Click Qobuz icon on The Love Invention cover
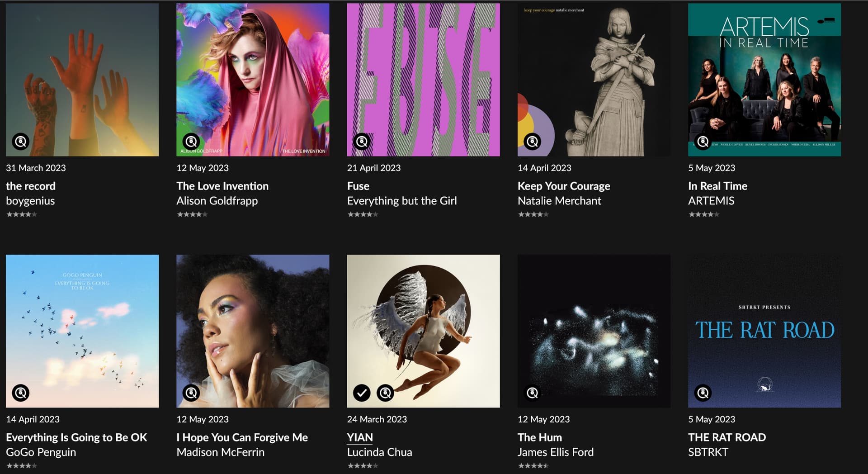The width and height of the screenshot is (868, 474). click(191, 142)
